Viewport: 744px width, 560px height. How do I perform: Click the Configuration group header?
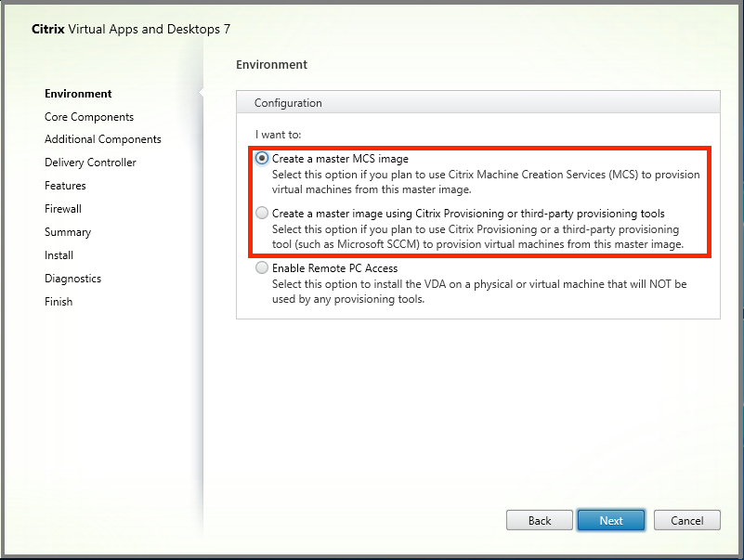click(x=289, y=103)
